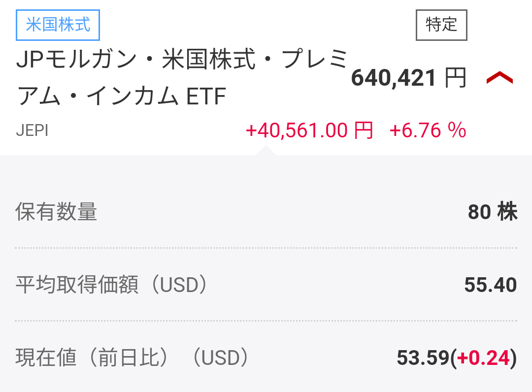Tap the +0.24 day change value

pyautogui.click(x=483, y=358)
